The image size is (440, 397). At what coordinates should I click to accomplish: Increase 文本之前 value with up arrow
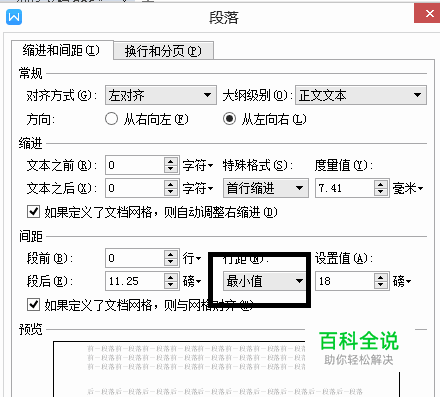171,161
